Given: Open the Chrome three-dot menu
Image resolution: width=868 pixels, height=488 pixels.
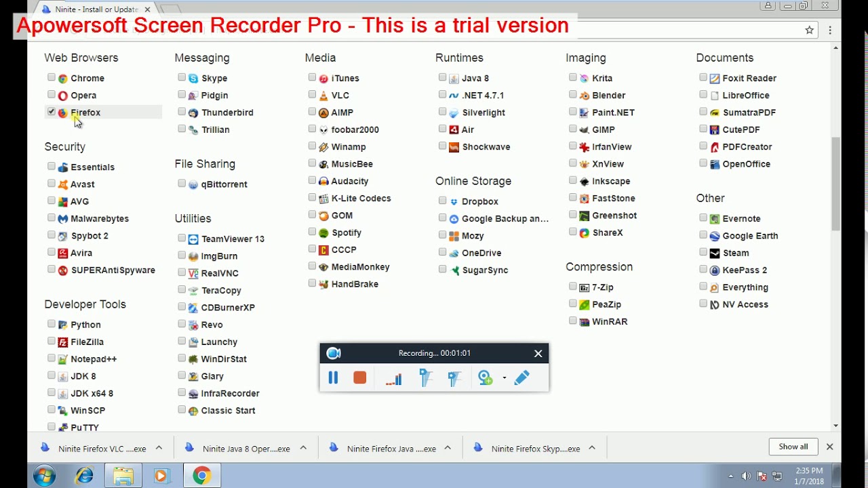Looking at the screenshot, I should 830,30.
